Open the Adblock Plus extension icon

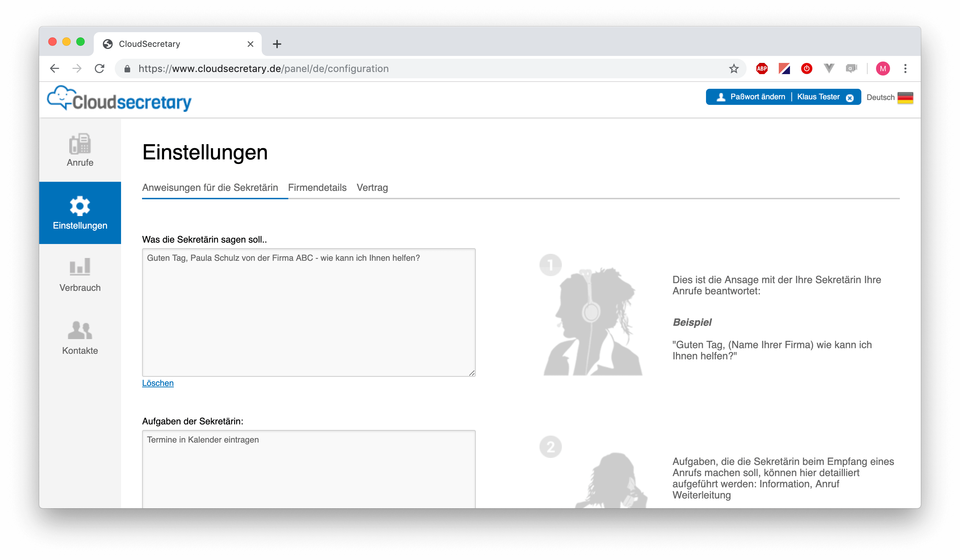(x=761, y=69)
